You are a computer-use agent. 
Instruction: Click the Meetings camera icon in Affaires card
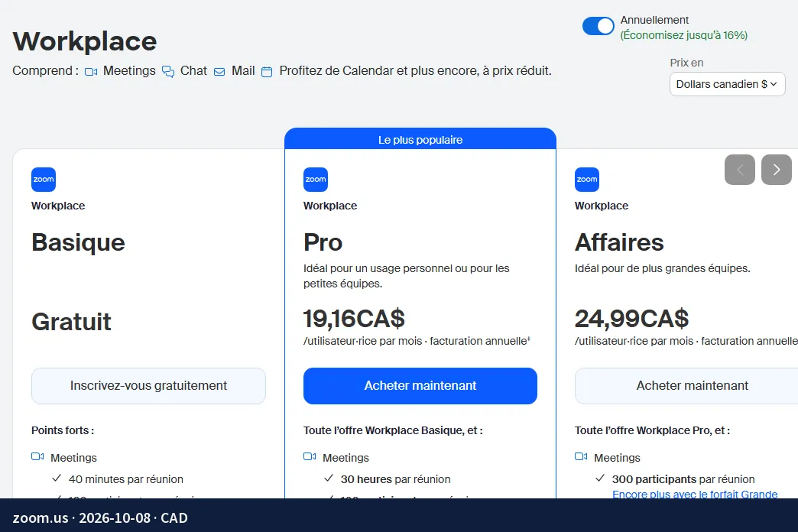(581, 456)
